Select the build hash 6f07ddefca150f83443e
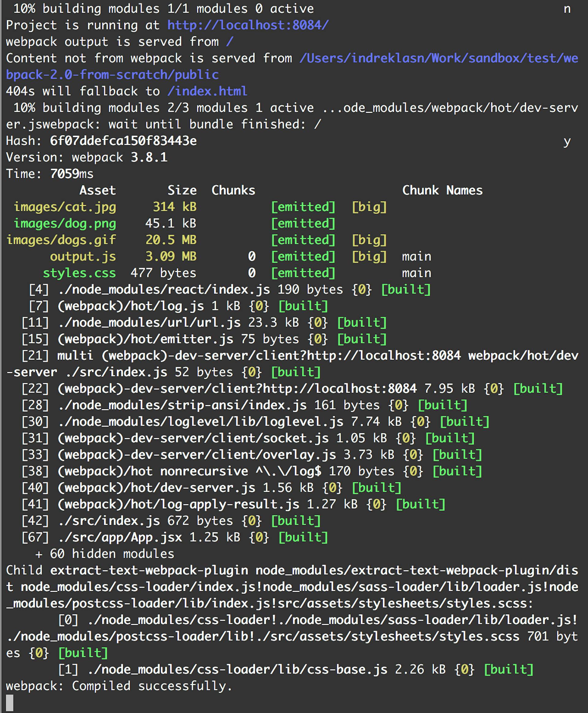Image resolution: width=588 pixels, height=713 pixels. pos(124,141)
